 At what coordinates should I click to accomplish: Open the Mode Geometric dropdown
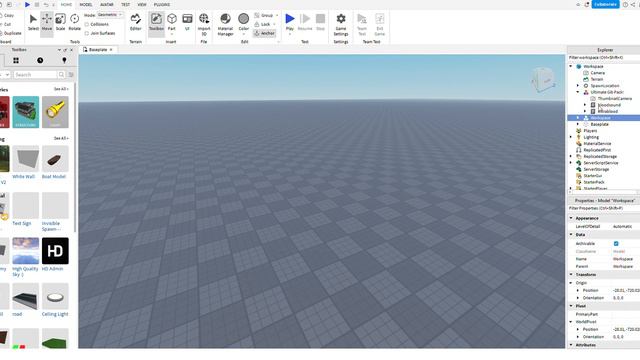110,15
